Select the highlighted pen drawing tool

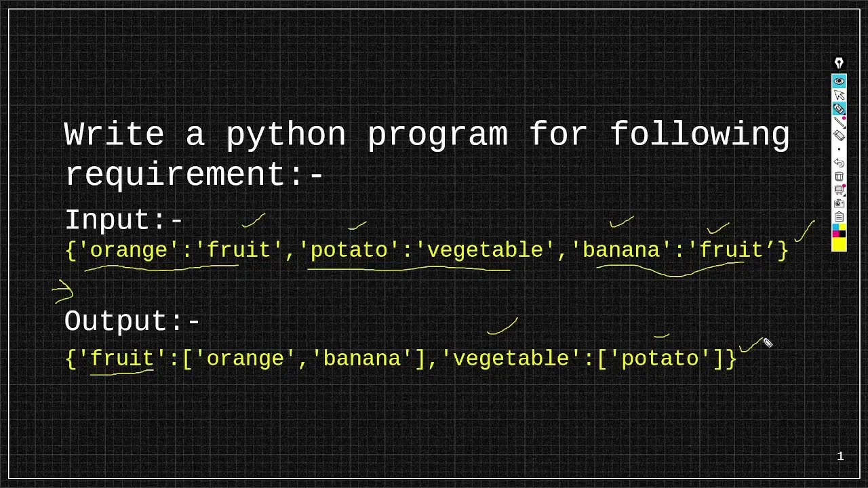coord(839,108)
